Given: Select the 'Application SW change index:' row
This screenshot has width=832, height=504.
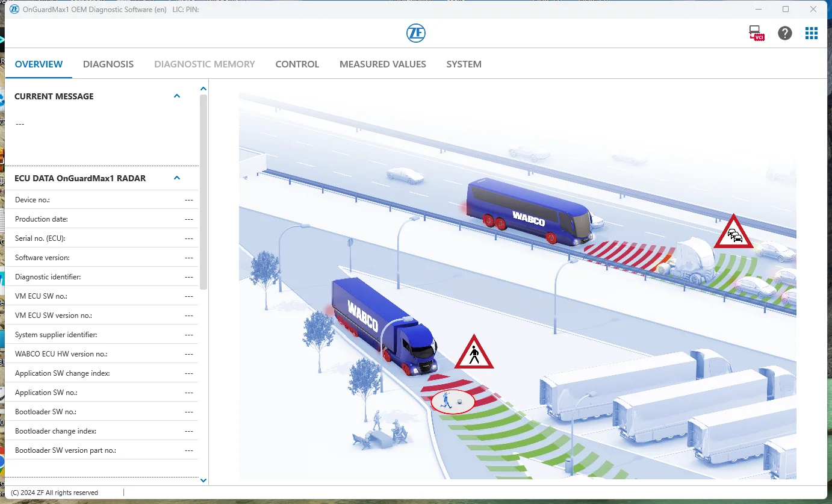Looking at the screenshot, I should (102, 373).
